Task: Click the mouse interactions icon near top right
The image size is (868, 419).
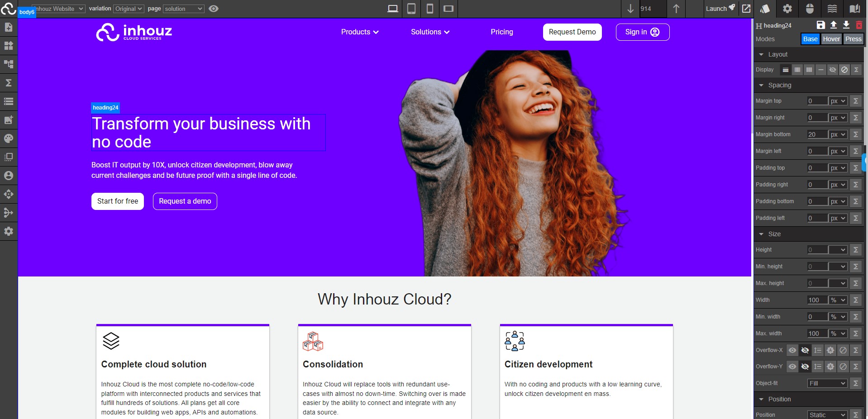Action: [x=810, y=9]
